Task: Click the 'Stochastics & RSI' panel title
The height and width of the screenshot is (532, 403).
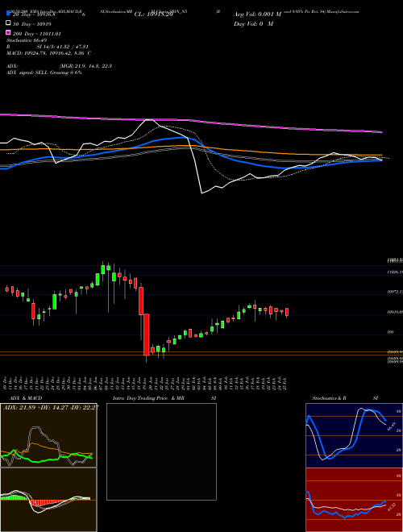Action: [345, 398]
